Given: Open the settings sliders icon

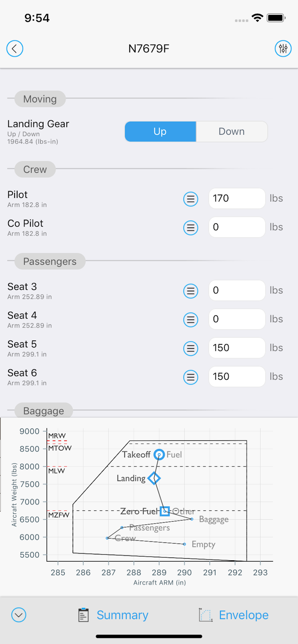Looking at the screenshot, I should tap(283, 49).
